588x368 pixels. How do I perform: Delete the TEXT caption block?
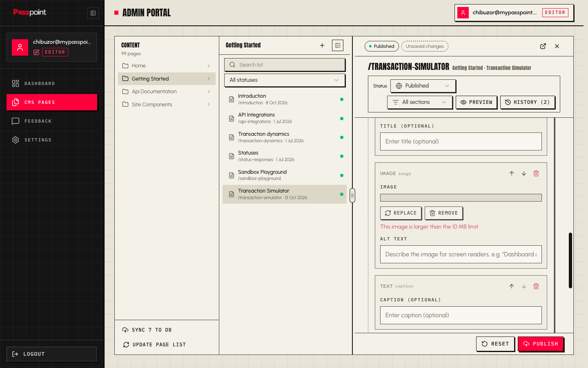pyautogui.click(x=536, y=286)
